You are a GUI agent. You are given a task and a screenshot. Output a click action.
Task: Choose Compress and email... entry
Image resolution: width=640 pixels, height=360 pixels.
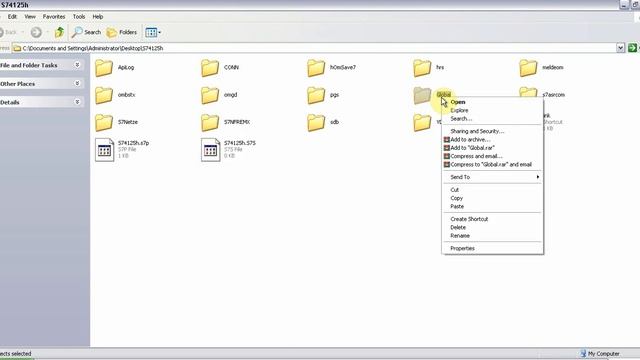pos(492,156)
